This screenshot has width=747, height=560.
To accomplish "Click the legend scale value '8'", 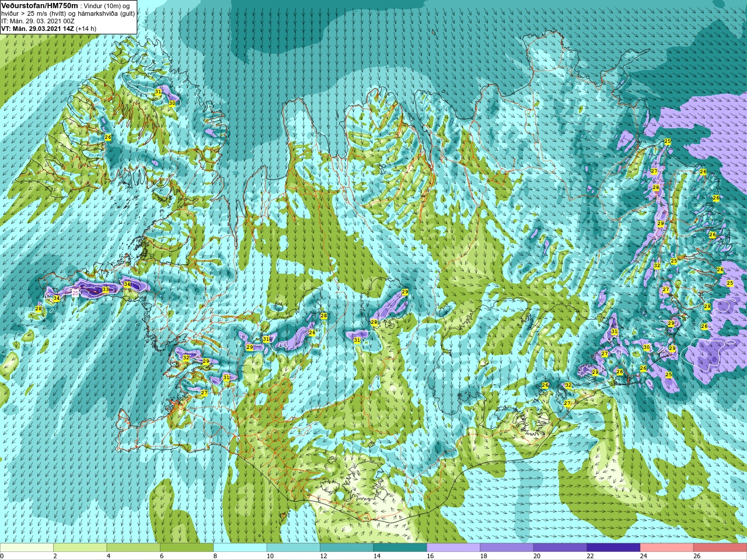I will tap(215, 556).
